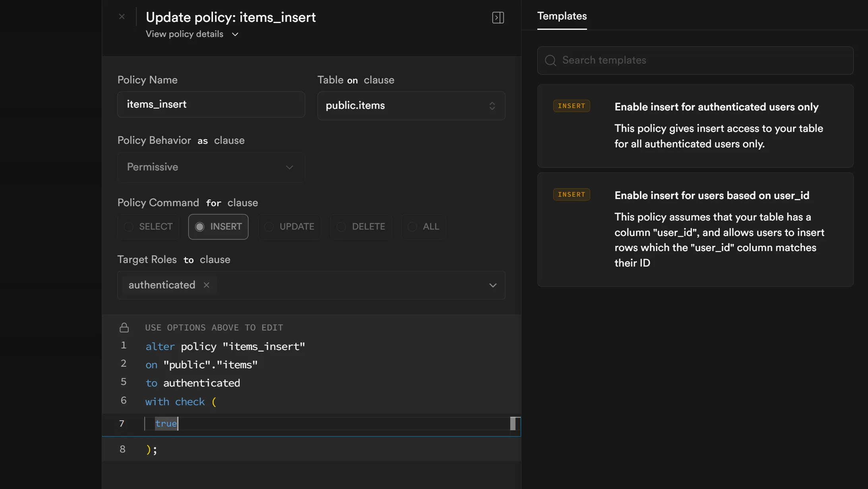Click the true expression on line 7
This screenshot has height=489, width=868.
coord(166,424)
